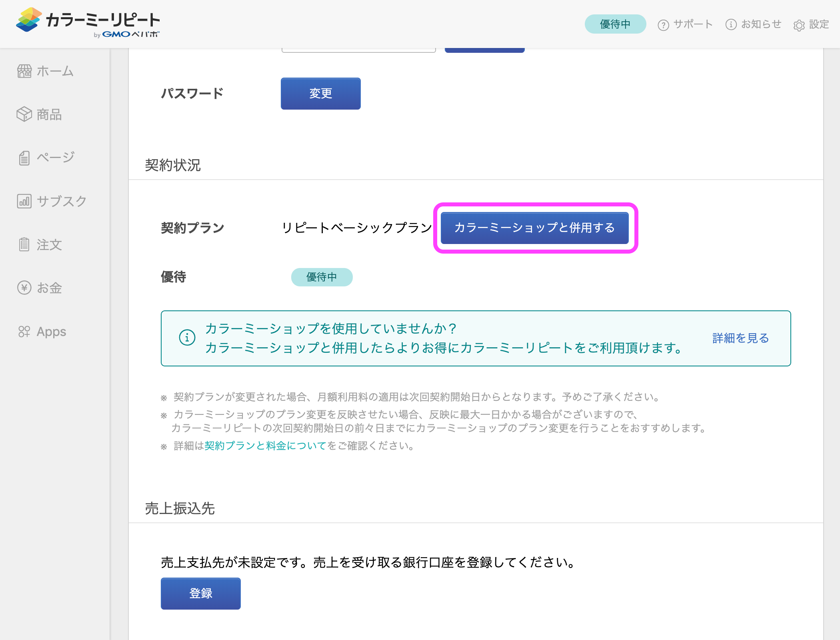Viewport: 840px width, 640px height.
Task: Click the Apps grid icon
Action: point(24,331)
